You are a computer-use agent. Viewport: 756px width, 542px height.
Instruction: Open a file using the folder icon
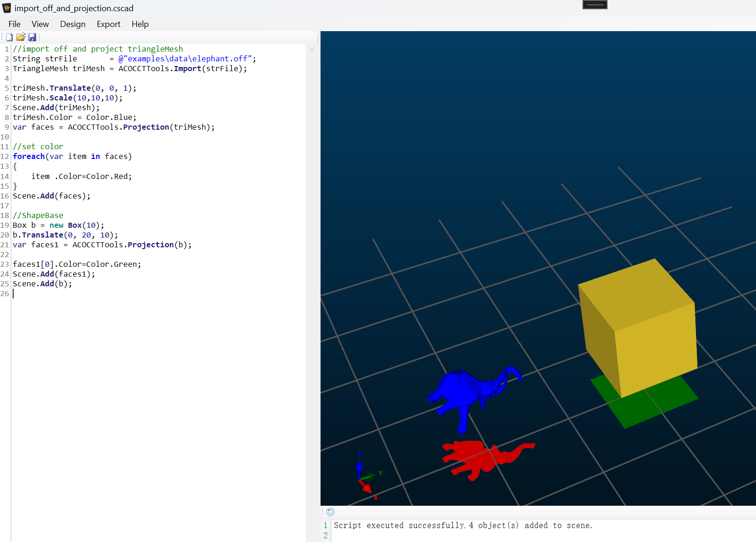click(x=20, y=37)
